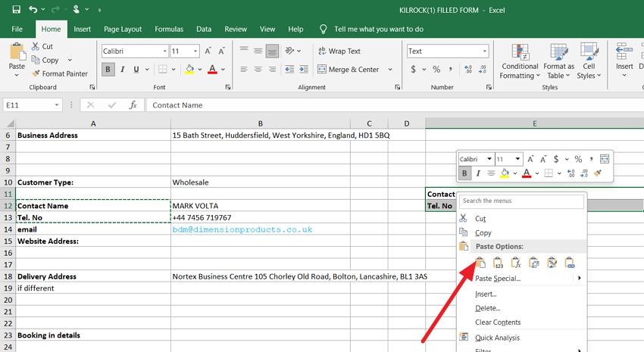Select Clear Contents from context menu
644x352 pixels.
tap(498, 322)
